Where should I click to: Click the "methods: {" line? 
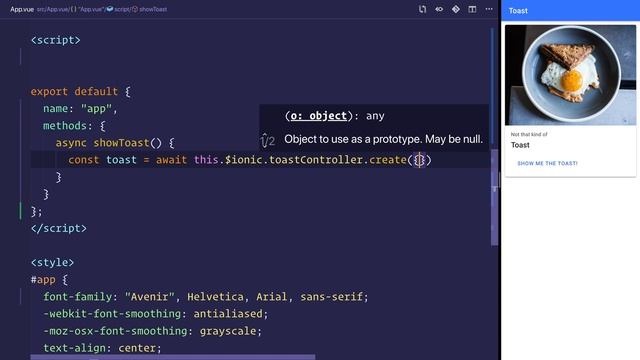[74, 126]
